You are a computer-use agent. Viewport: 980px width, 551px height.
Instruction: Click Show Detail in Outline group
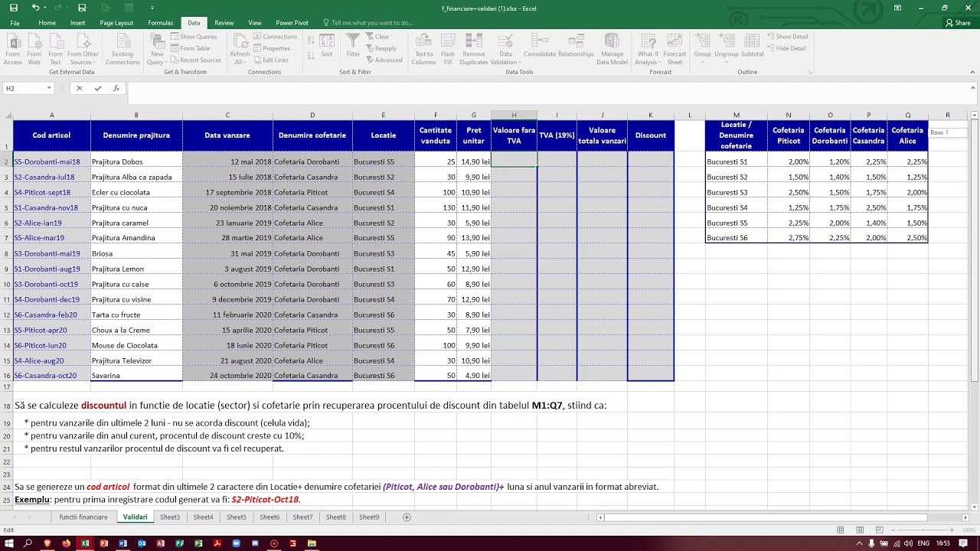pyautogui.click(x=787, y=37)
